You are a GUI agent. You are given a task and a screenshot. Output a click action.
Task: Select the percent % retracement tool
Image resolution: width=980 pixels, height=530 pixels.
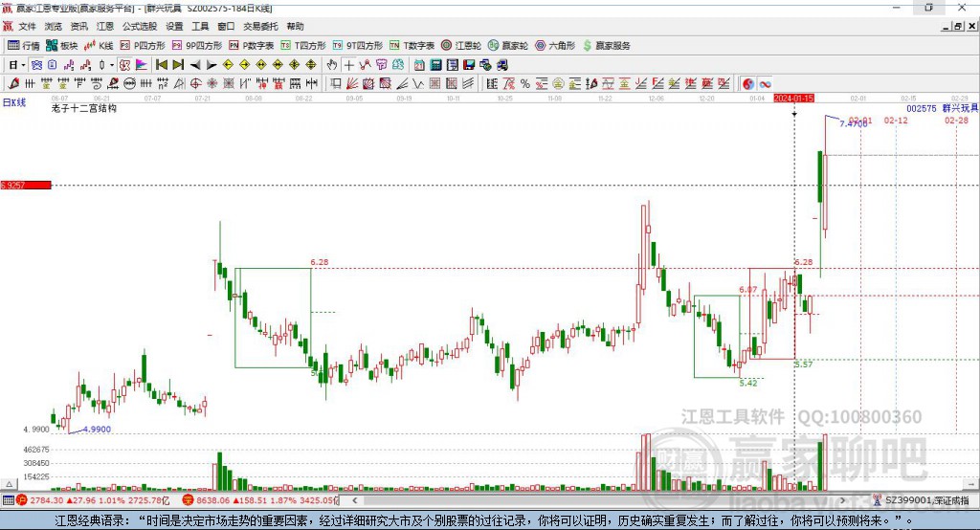tap(525, 84)
